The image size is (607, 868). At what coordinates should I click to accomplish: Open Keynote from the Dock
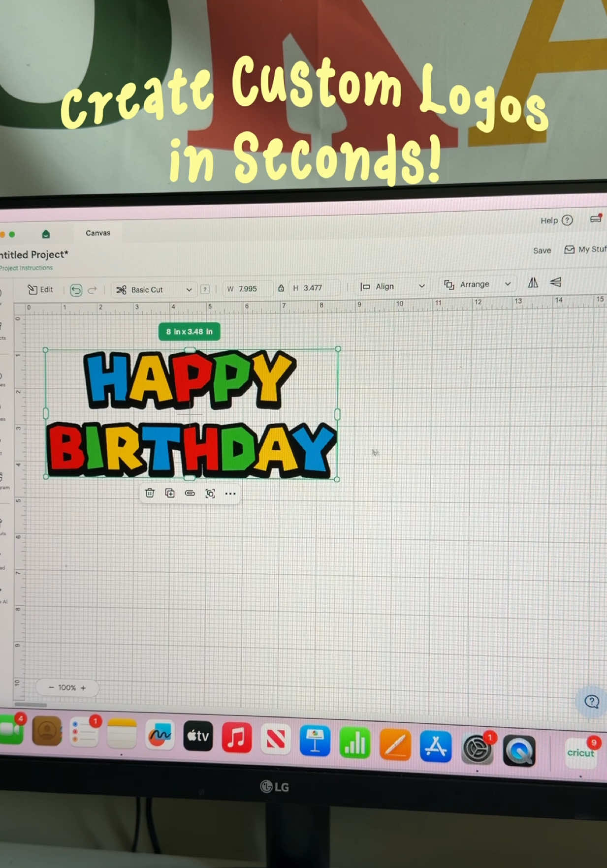(x=315, y=741)
